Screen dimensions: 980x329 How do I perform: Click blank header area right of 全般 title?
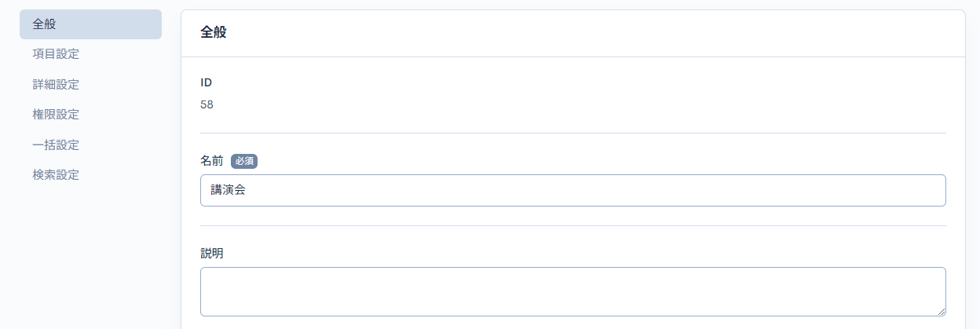[589, 33]
